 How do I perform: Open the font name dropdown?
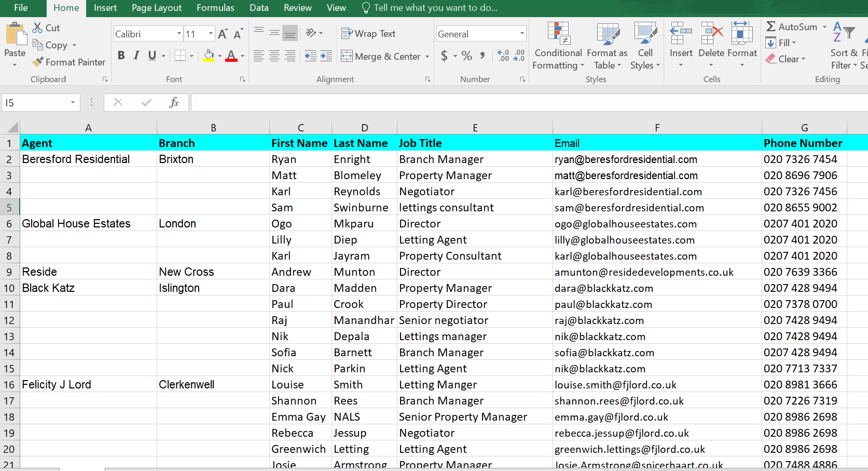tap(178, 33)
